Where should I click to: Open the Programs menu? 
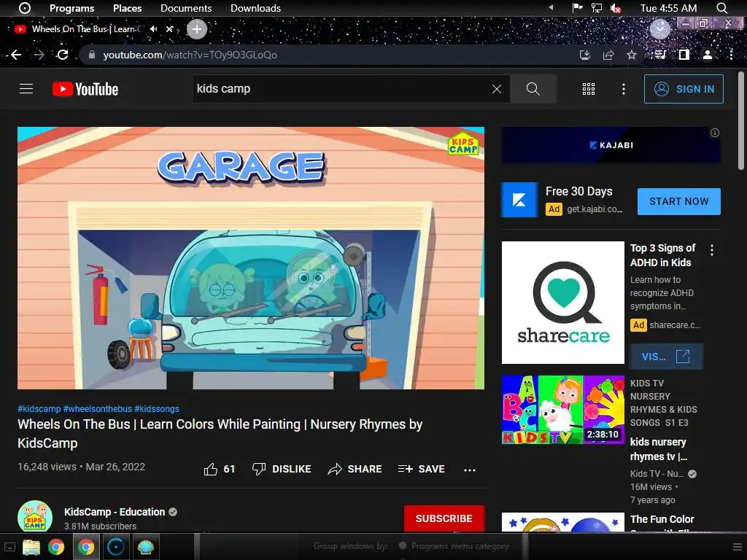pos(71,8)
